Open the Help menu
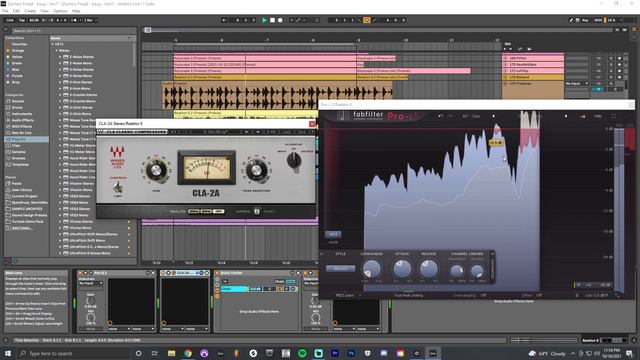The image size is (640, 360). point(76,11)
